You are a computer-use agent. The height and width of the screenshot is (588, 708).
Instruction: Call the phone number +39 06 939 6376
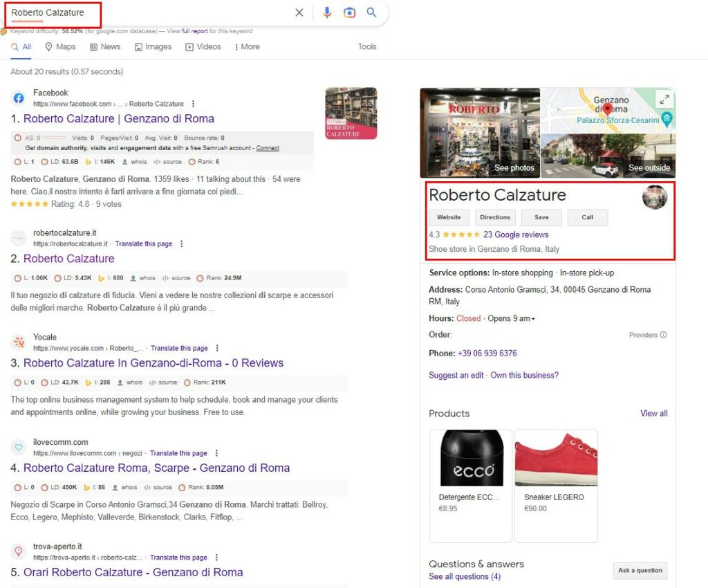pyautogui.click(x=487, y=353)
